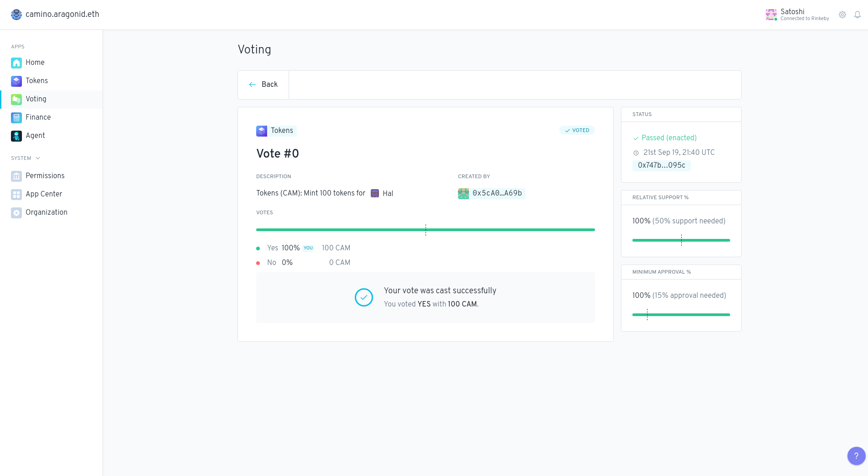The height and width of the screenshot is (476, 868).
Task: Select the Finance calculator icon
Action: 16,117
